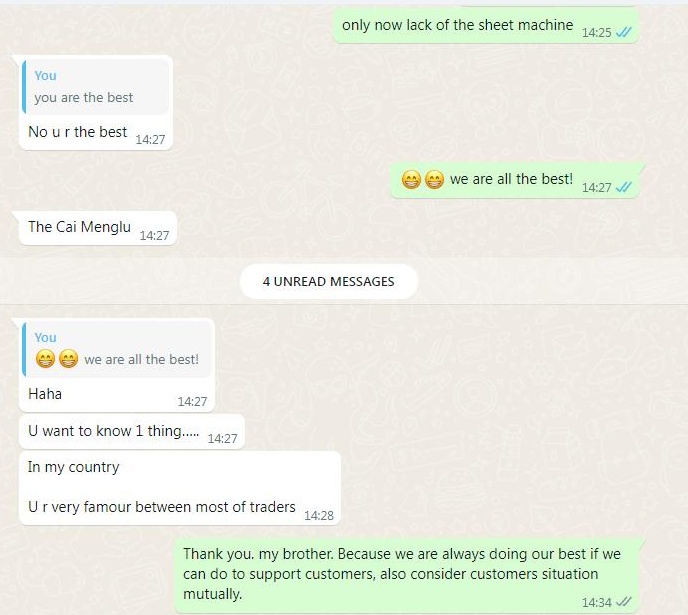Click the 'You' label above emoji quote
The width and height of the screenshot is (688, 615).
coord(46,337)
